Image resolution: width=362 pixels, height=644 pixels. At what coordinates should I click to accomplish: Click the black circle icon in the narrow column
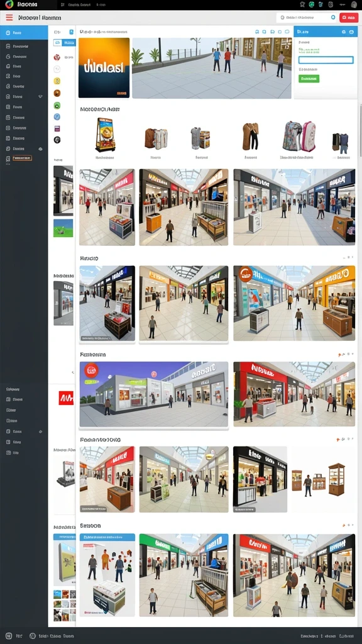point(57,140)
